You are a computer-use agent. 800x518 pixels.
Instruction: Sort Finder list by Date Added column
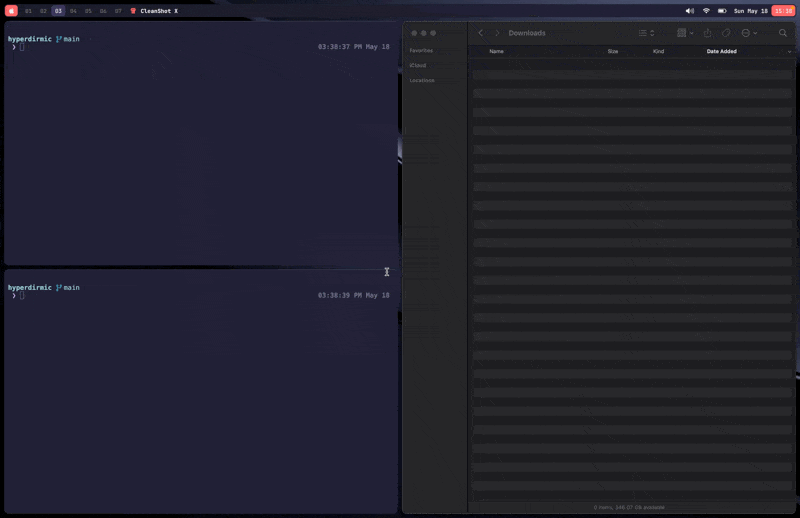(721, 51)
